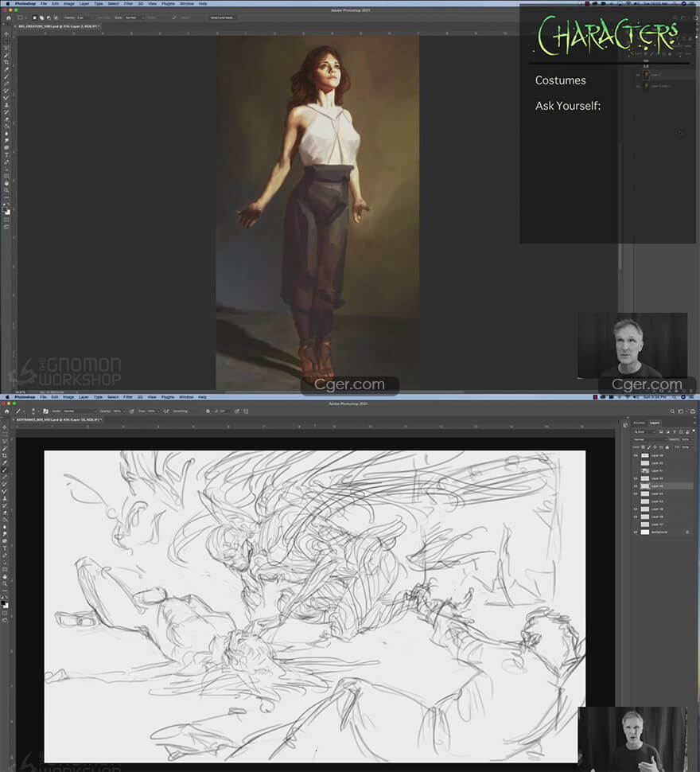Click the Select and Mask button
Screen dimensions: 700x772
223,18
